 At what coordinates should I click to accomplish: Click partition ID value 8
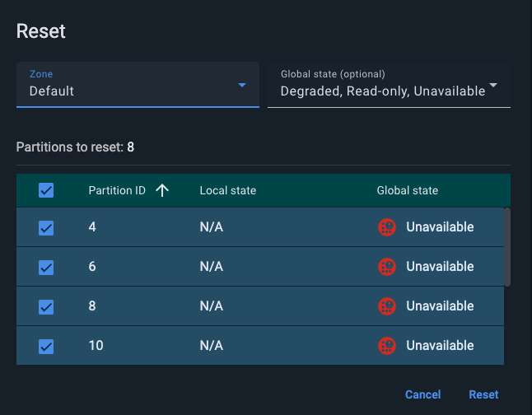[x=92, y=306]
